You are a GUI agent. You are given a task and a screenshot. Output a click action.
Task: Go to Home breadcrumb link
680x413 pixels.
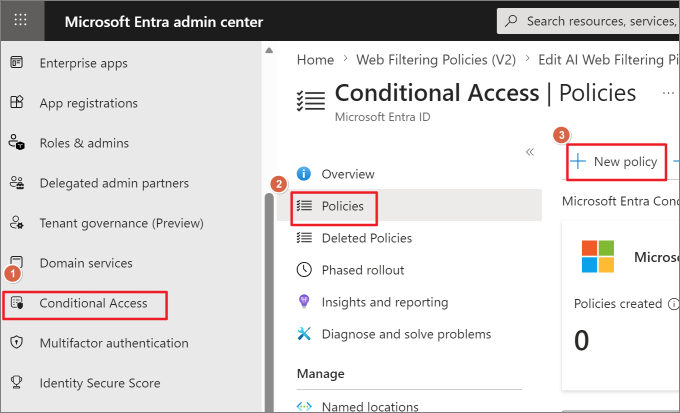(315, 59)
